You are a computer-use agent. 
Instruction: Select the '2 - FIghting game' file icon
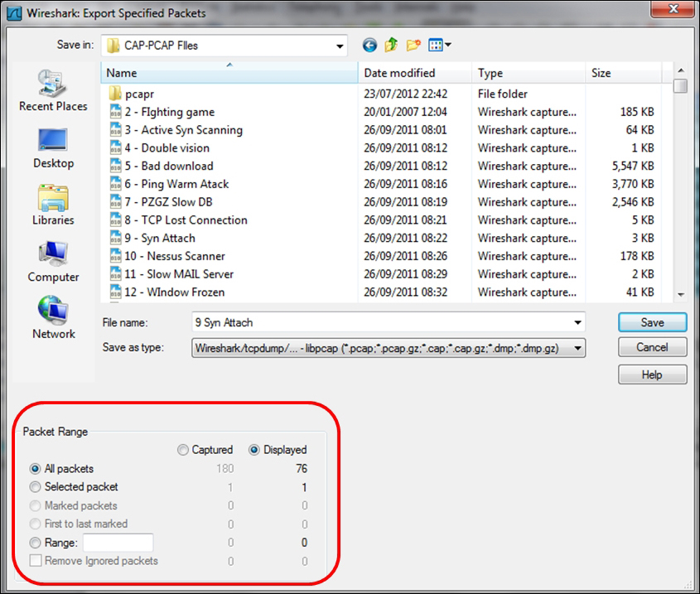pyautogui.click(x=116, y=112)
